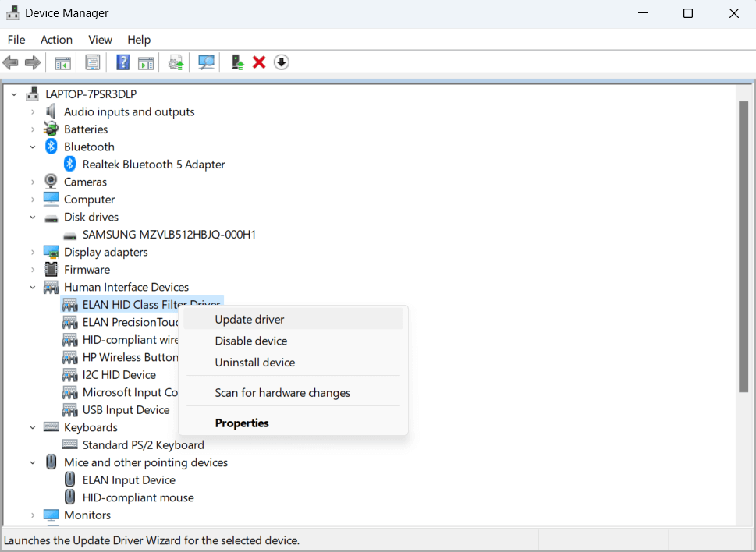Click the Forward arrow in the toolbar

pos(32,62)
